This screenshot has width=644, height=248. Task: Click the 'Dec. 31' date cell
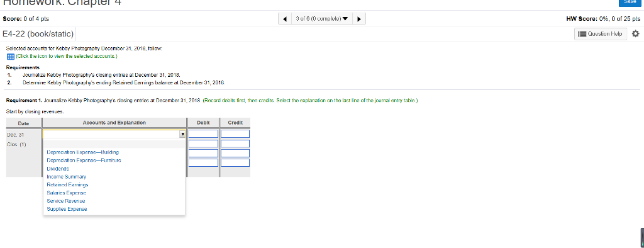(16, 135)
